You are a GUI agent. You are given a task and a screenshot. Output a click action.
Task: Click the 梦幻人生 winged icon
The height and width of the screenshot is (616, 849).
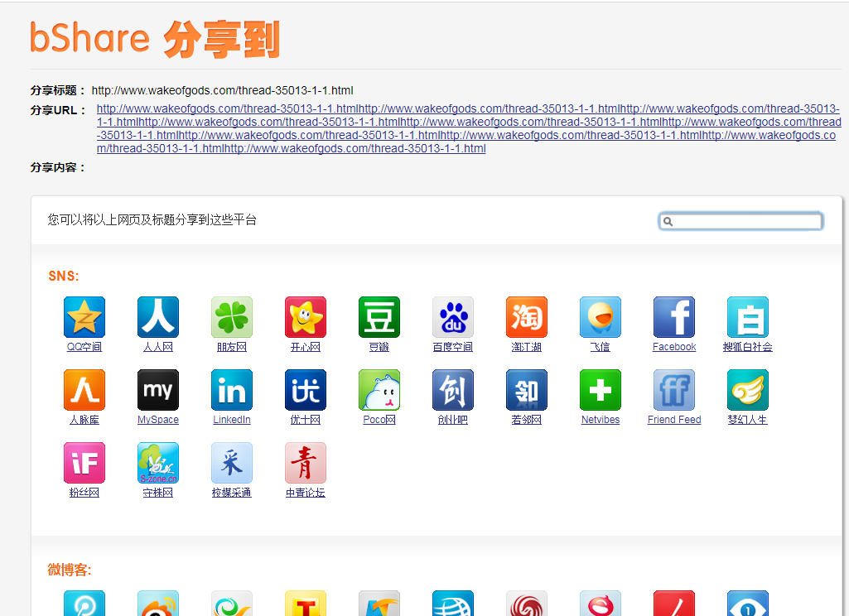click(748, 390)
